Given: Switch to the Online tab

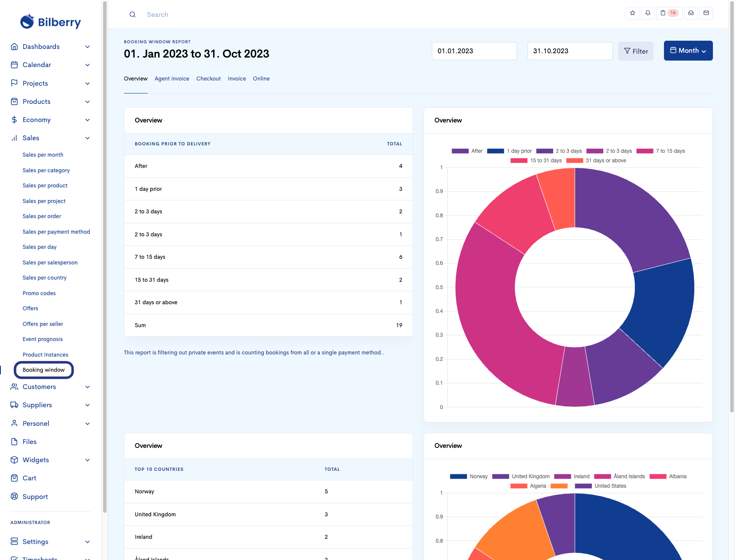Looking at the screenshot, I should click(261, 79).
